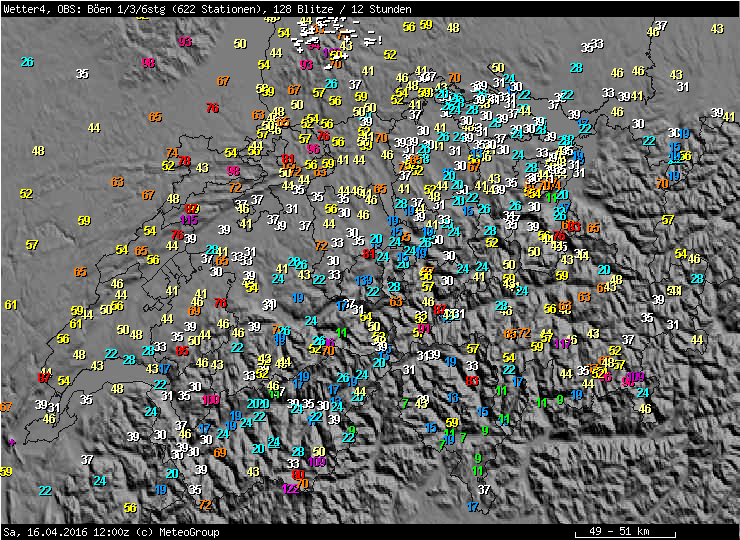Click the underlined cyan 22 bottom-left reading

pos(45,491)
